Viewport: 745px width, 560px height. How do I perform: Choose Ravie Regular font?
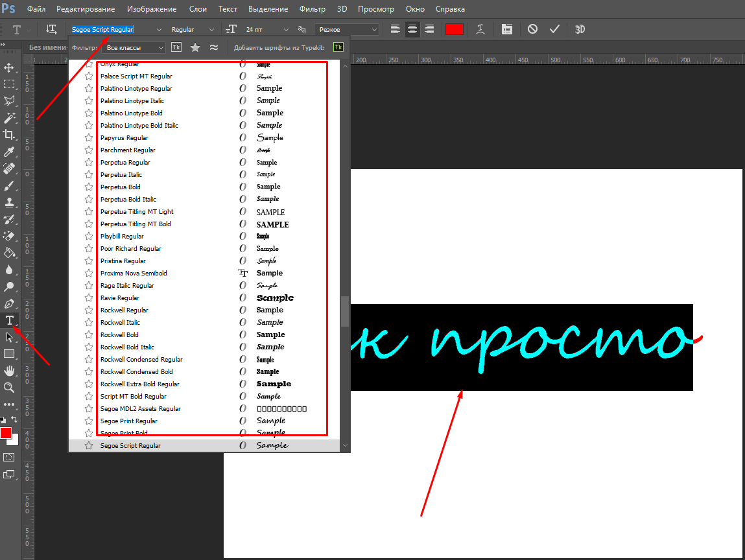(204, 297)
